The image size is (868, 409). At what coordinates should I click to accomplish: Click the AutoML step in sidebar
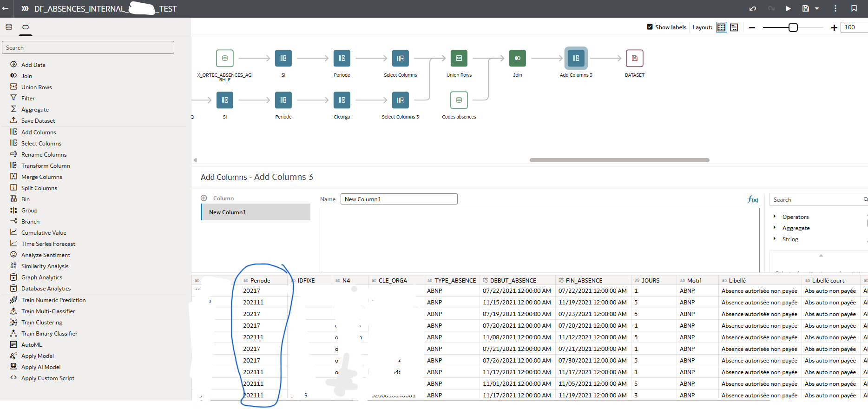coord(32,344)
